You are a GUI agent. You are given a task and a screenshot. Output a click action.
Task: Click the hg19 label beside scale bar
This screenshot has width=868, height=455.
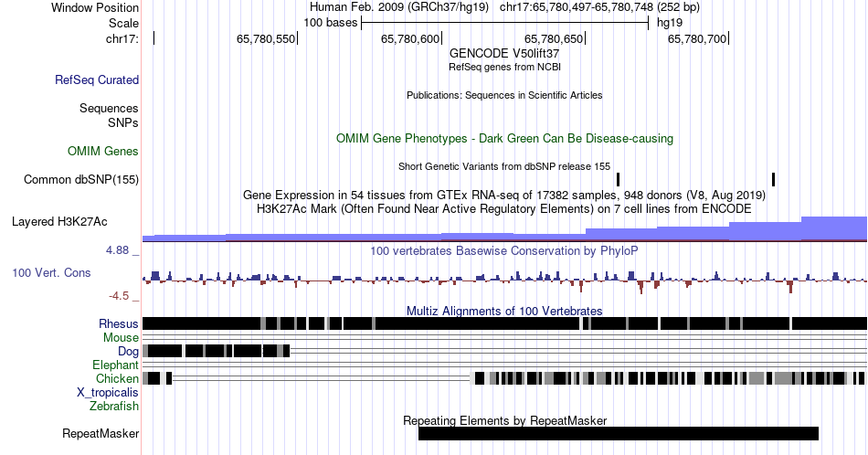(x=670, y=23)
